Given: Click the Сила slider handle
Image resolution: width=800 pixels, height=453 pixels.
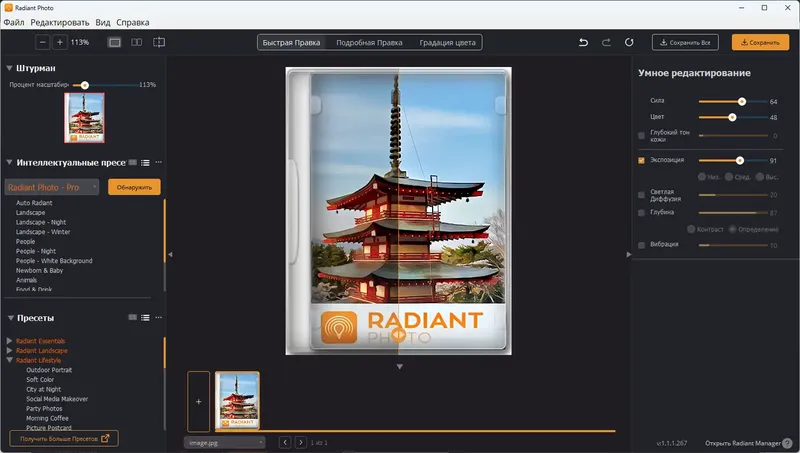Looking at the screenshot, I should [x=741, y=101].
